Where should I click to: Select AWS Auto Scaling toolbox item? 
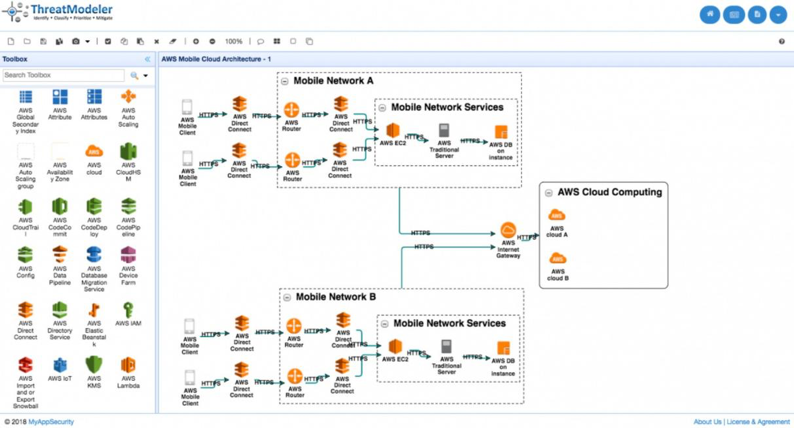click(x=128, y=108)
